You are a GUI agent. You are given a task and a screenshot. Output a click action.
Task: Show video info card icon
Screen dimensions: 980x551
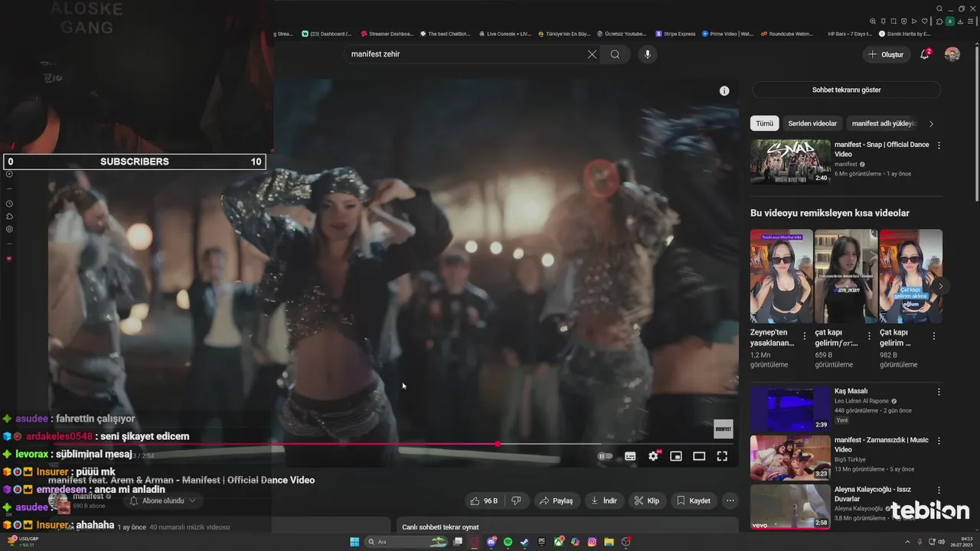click(x=724, y=90)
